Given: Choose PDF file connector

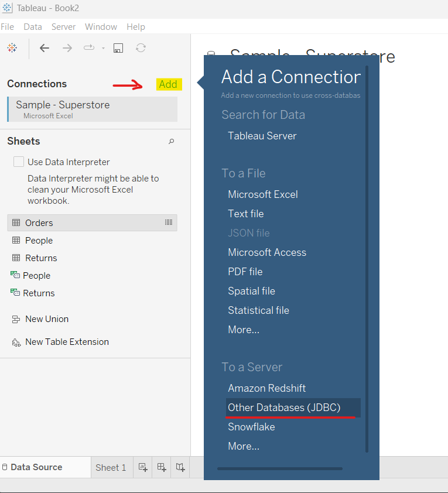Looking at the screenshot, I should pos(245,272).
